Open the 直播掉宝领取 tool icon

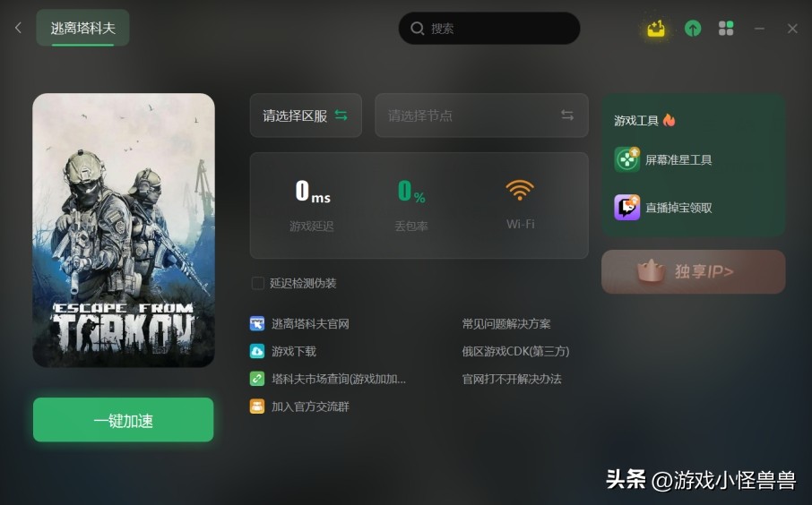627,208
